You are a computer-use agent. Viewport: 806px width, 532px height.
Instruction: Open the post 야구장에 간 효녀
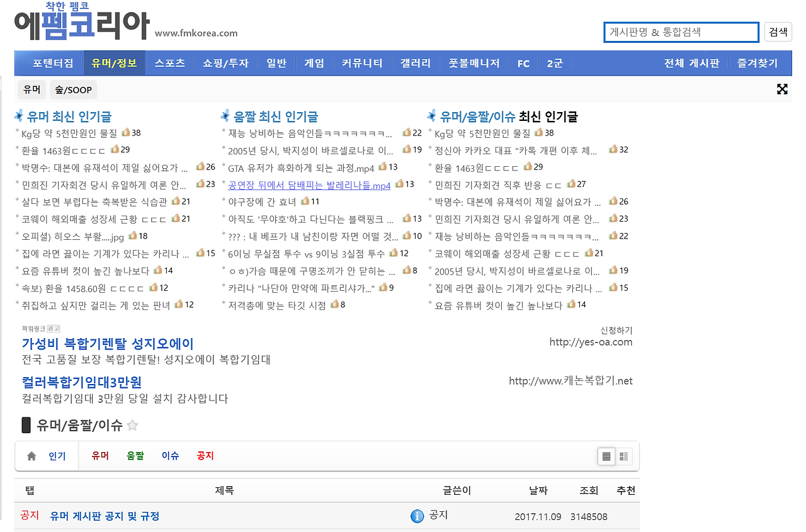pyautogui.click(x=262, y=201)
